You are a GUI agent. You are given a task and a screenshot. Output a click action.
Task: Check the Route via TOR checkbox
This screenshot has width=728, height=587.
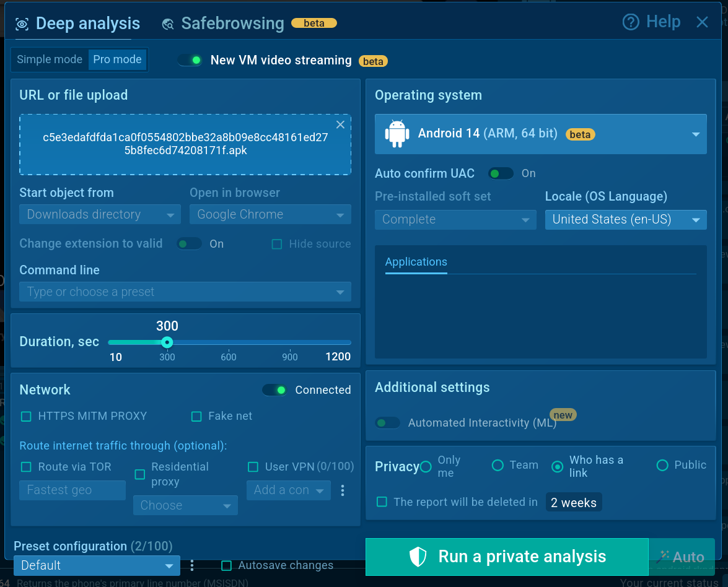[27, 467]
